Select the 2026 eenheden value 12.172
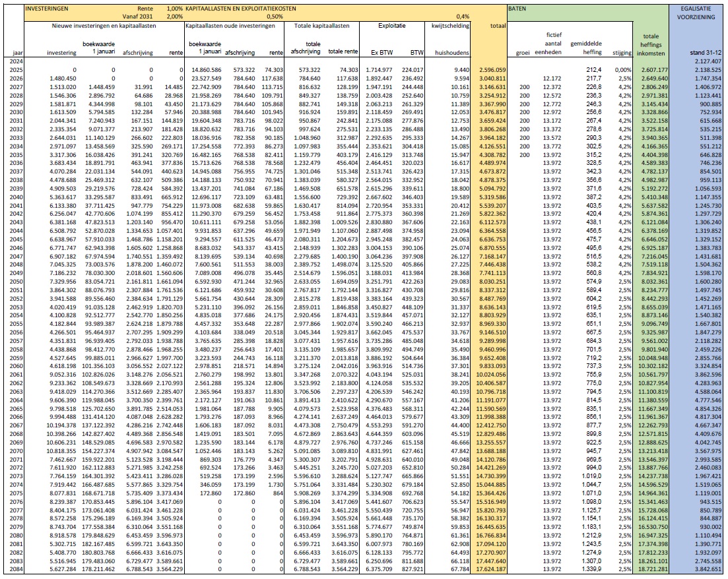Screen dimensions: 728x579 [x=552, y=78]
